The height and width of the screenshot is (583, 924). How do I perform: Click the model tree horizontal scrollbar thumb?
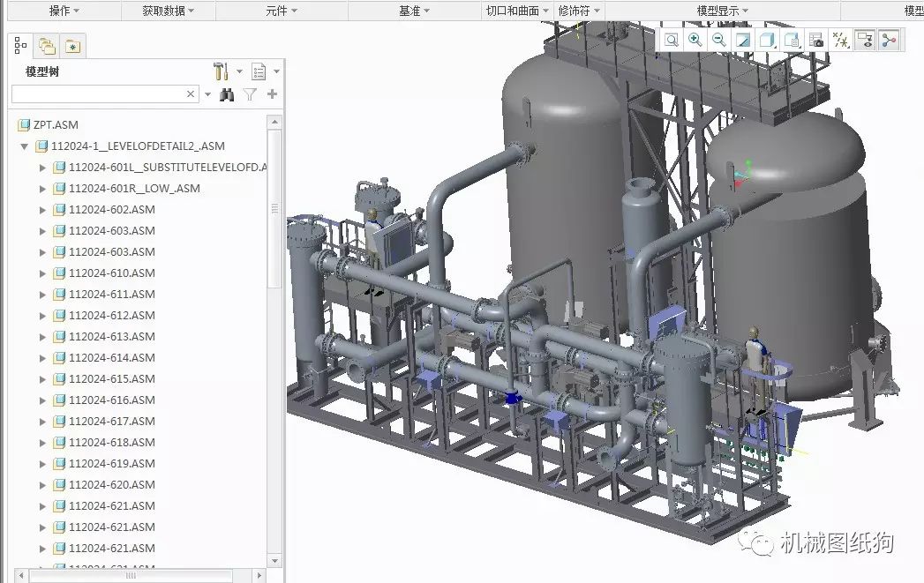click(x=131, y=575)
